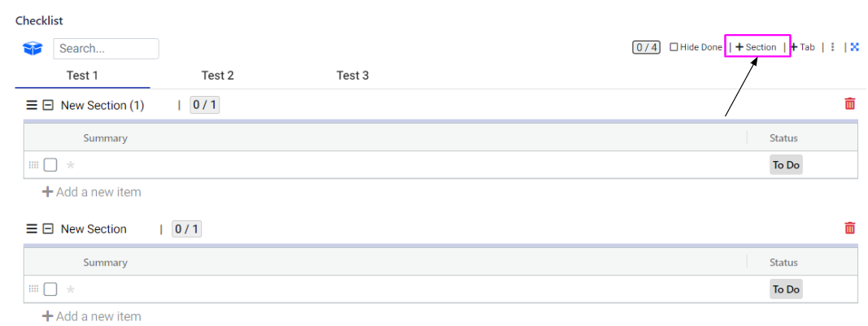Collapse the New Section (1) section
The height and width of the screenshot is (326, 868).
pyautogui.click(x=48, y=105)
